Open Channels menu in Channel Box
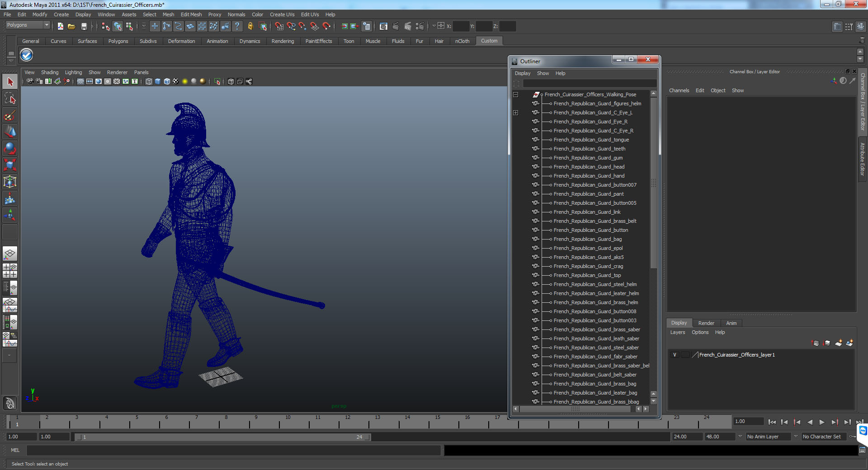The width and height of the screenshot is (868, 470). (x=679, y=90)
